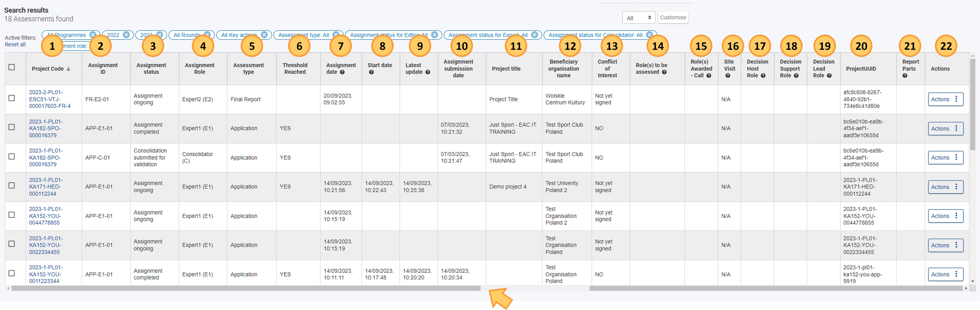This screenshot has height=310, width=980.
Task: Open the All columns dropdown
Action: coord(638,18)
